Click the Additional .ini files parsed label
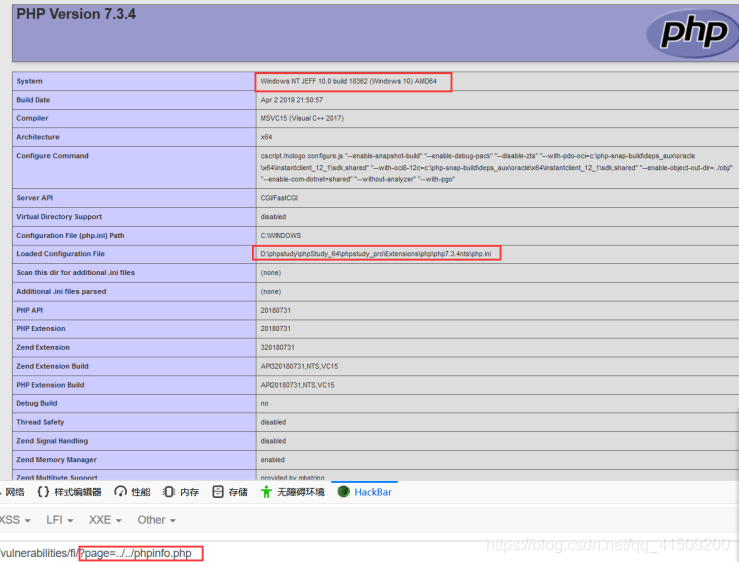The height and width of the screenshot is (563, 739). [61, 291]
